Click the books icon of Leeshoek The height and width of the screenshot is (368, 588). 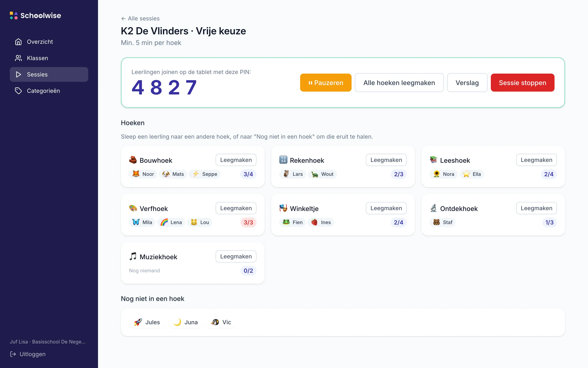point(433,160)
